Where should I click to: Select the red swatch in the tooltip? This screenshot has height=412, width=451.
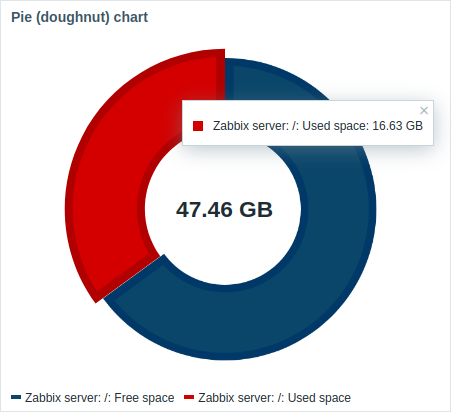[x=198, y=126]
